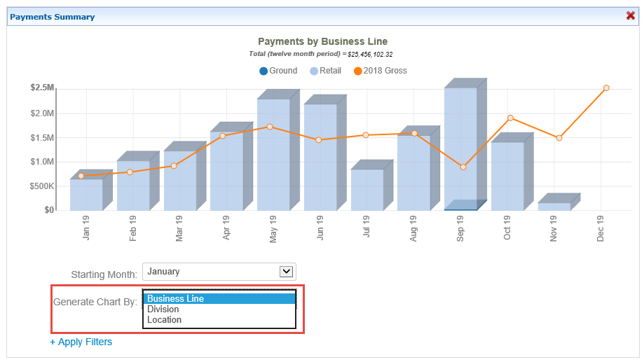The height and width of the screenshot is (362, 644).
Task: Click the Apr 19 2018 Gross data point
Action: point(222,136)
